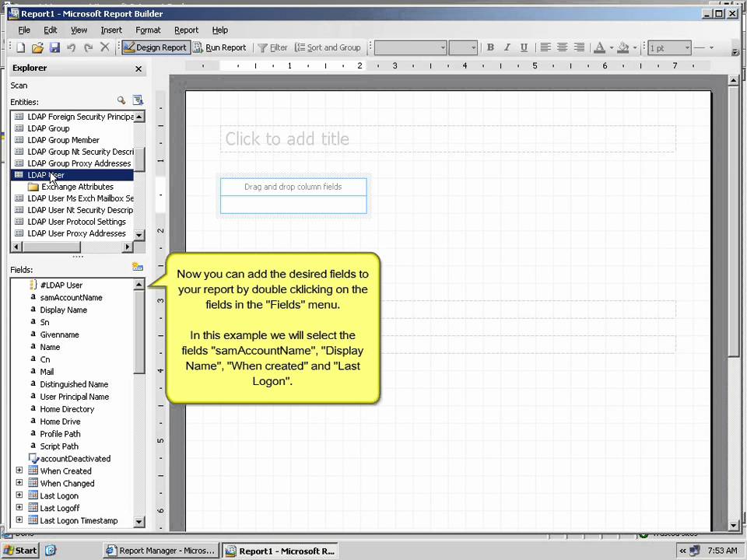Image resolution: width=747 pixels, height=560 pixels.
Task: Open the Insert menu
Action: click(x=111, y=30)
